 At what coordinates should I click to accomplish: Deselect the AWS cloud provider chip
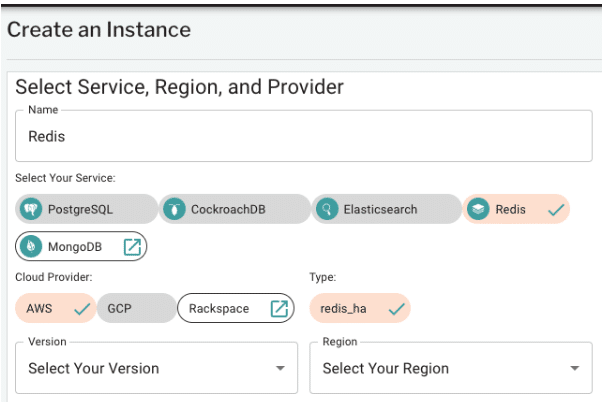55,308
